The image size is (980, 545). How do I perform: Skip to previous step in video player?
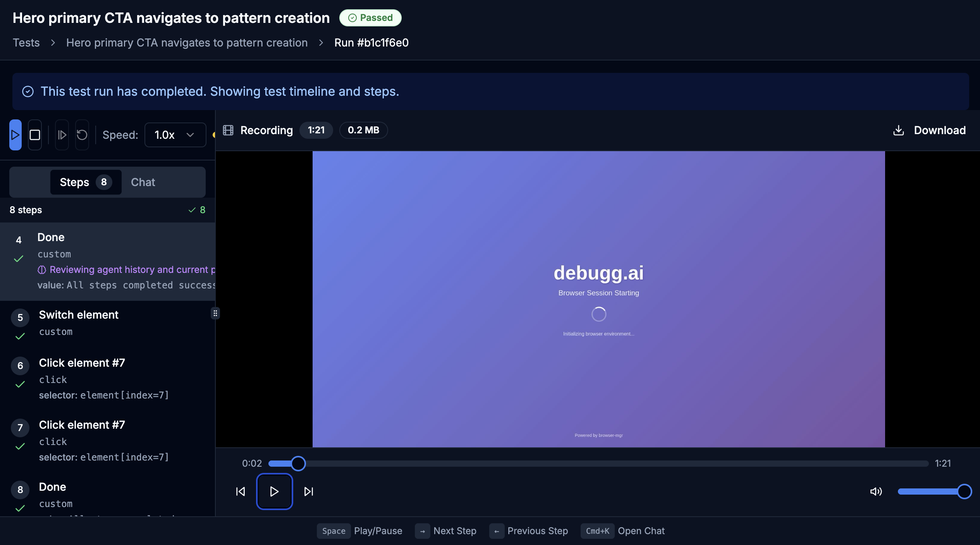[241, 492]
